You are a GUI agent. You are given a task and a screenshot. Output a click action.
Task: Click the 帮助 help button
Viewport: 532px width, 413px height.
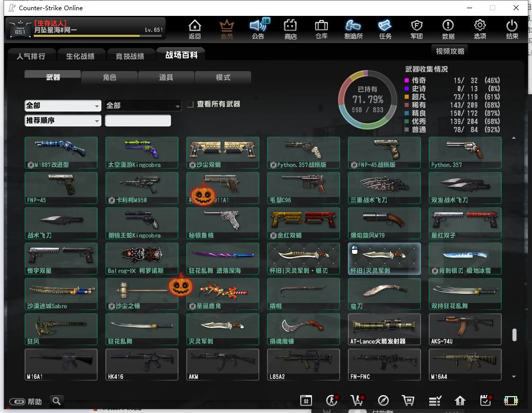point(26,401)
